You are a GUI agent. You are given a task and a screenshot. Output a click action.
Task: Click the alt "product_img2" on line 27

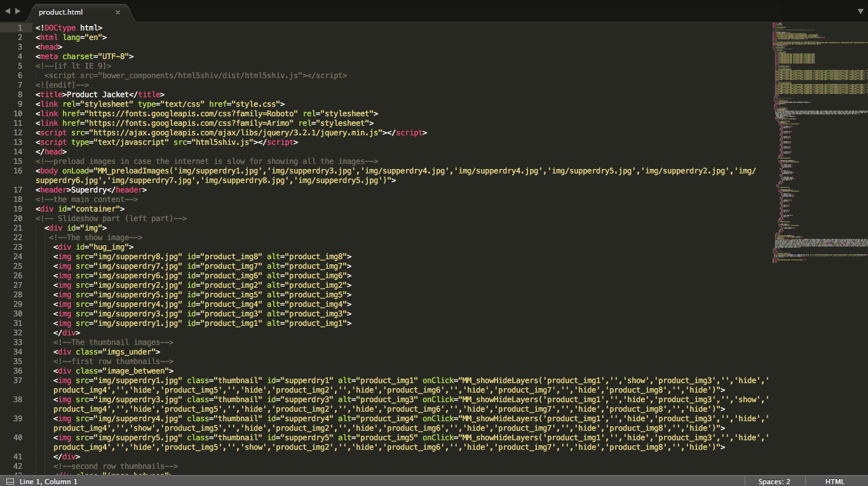317,285
